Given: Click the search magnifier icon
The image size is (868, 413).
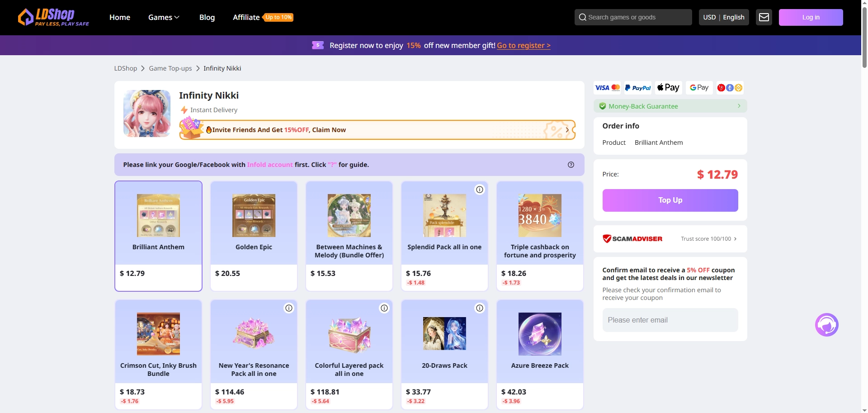Looking at the screenshot, I should pyautogui.click(x=583, y=17).
